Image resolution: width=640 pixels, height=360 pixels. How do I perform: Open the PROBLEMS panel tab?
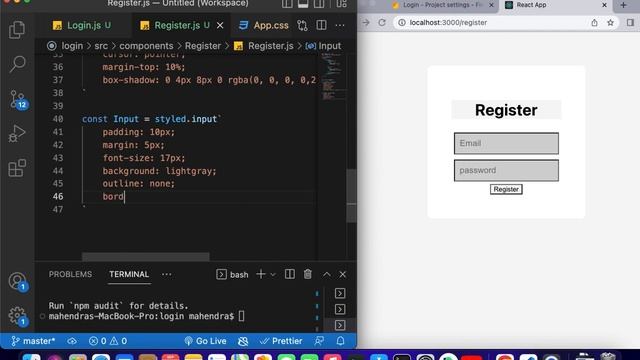pyautogui.click(x=70, y=274)
